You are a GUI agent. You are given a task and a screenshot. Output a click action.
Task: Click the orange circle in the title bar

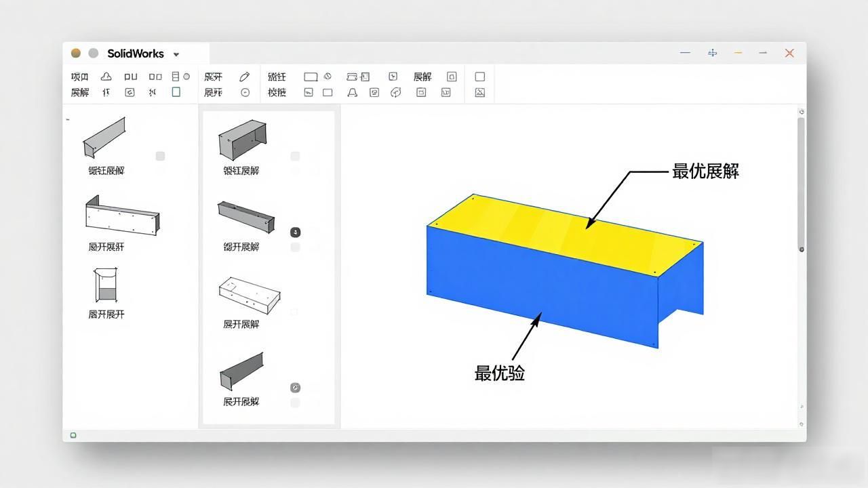coord(76,53)
